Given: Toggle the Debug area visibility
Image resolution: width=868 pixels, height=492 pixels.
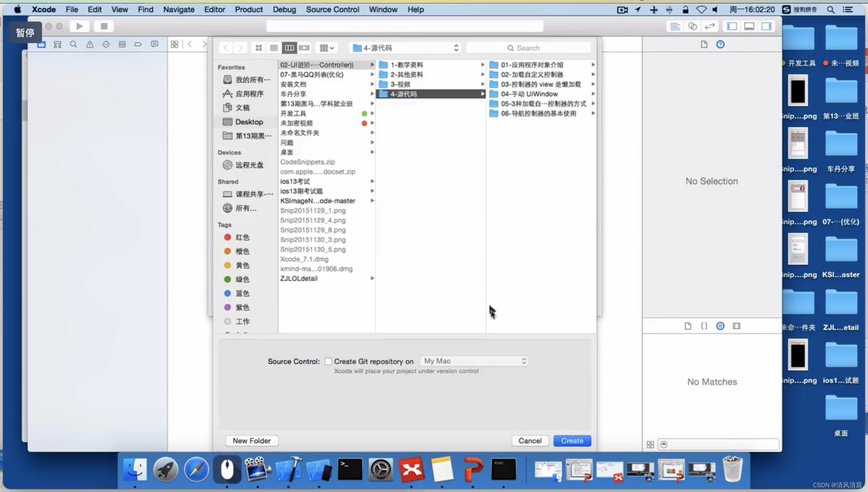Looking at the screenshot, I should (x=749, y=26).
